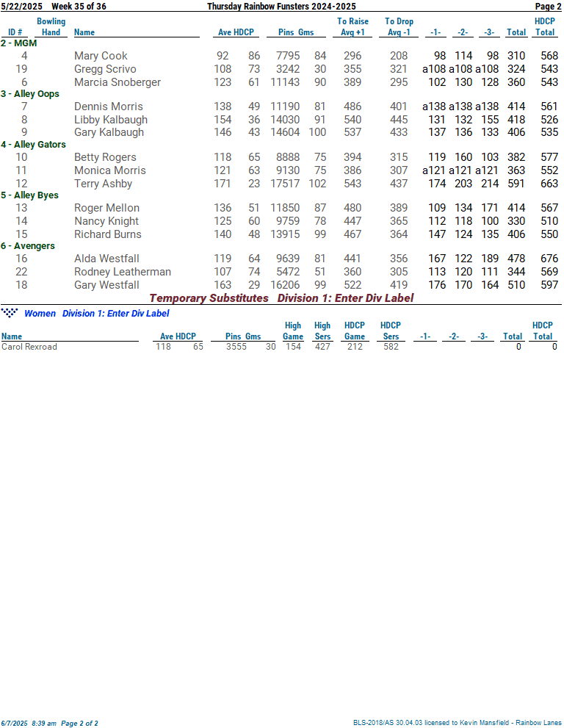
Task: Click Mary Cook's pins value 7795
Action: click(288, 56)
